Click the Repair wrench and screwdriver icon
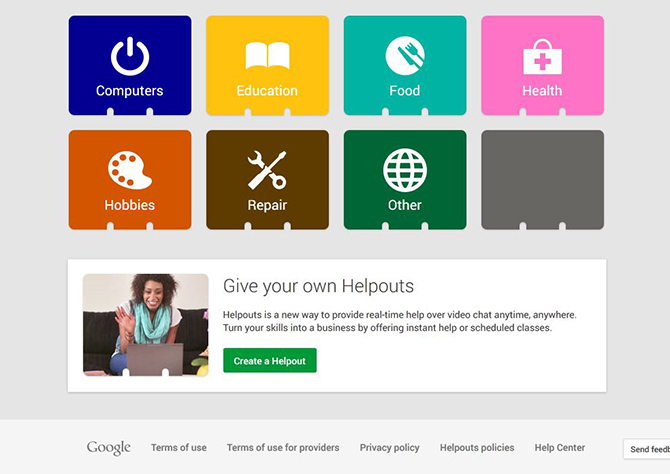This screenshot has width=670, height=474. 267,170
